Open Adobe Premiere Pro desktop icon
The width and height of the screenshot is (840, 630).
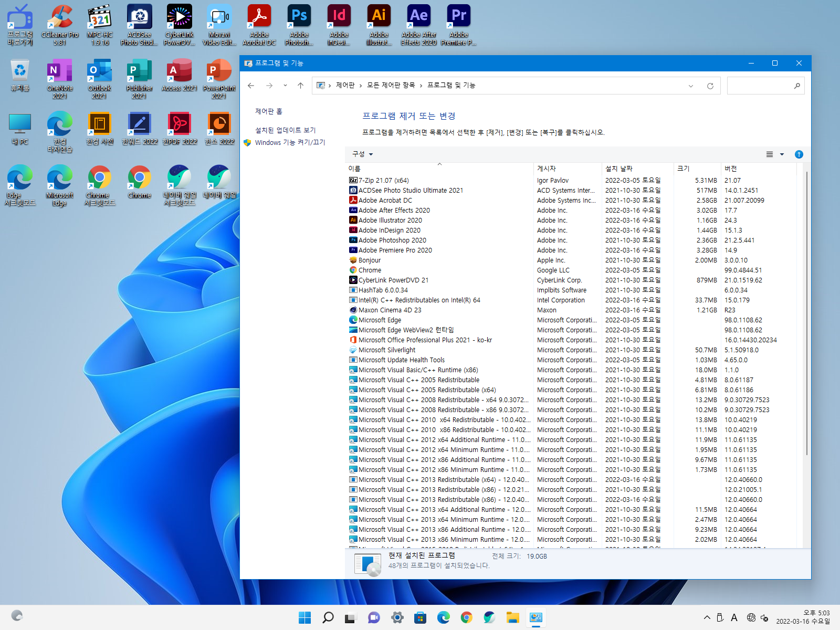pos(459,25)
